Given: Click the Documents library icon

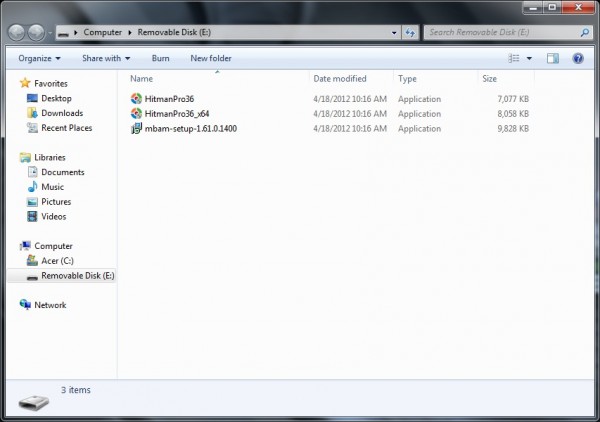Looking at the screenshot, I should pyautogui.click(x=32, y=172).
